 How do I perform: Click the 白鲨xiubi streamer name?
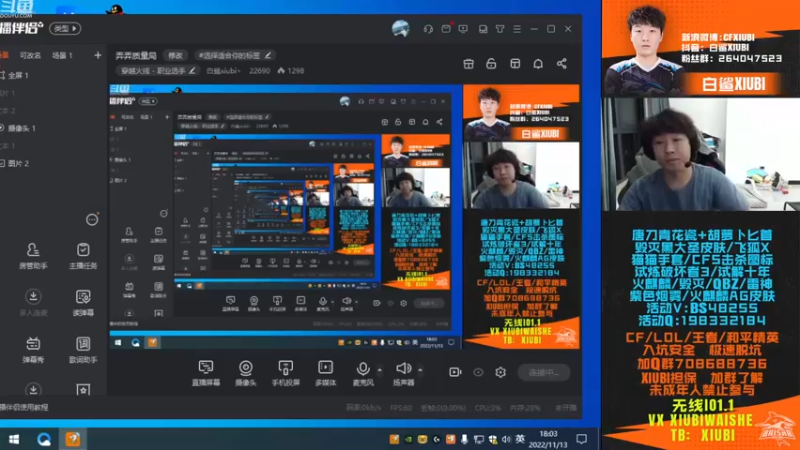pyautogui.click(x=223, y=71)
